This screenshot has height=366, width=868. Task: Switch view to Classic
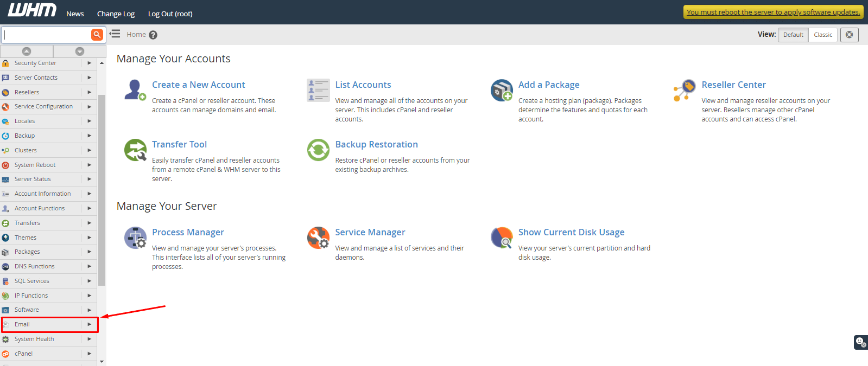(823, 35)
